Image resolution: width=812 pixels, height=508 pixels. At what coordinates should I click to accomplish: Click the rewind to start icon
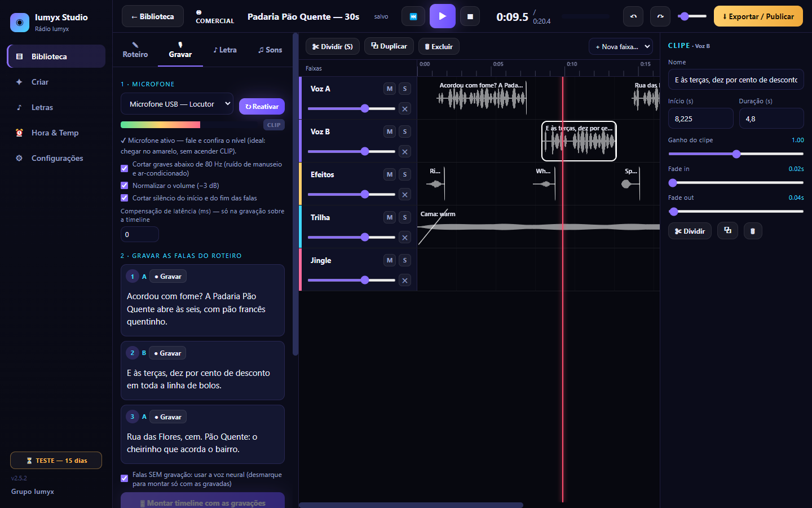(x=413, y=16)
